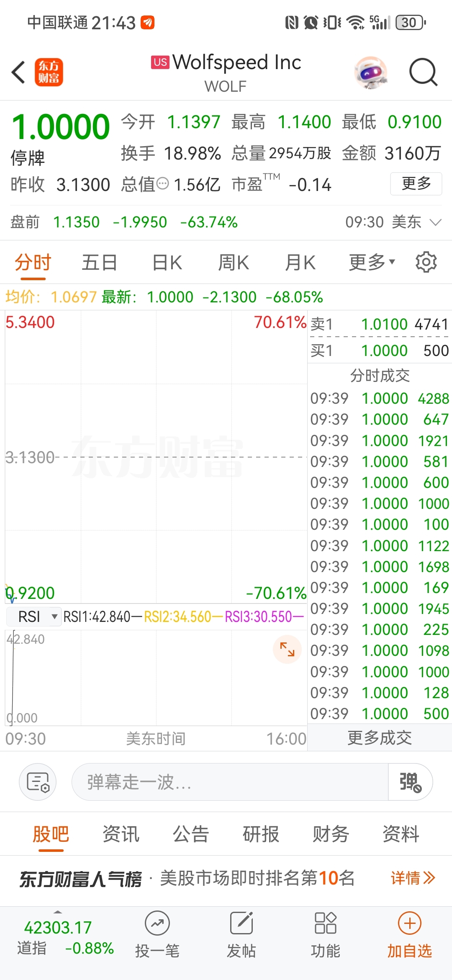Tap the Meituan notification icon in status bar

(147, 22)
